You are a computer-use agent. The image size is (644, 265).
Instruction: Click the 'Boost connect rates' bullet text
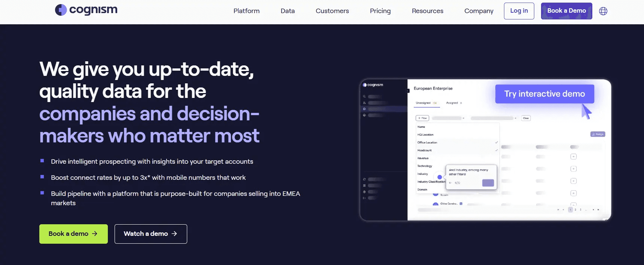tap(148, 178)
